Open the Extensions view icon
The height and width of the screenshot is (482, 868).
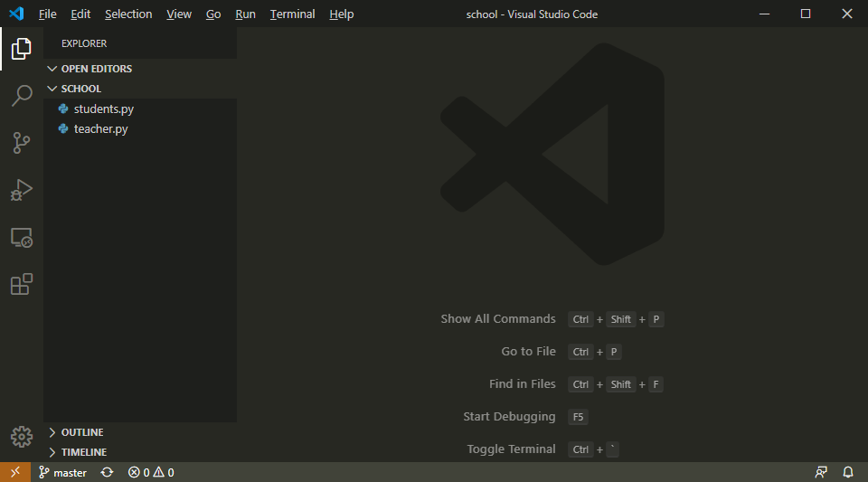click(x=22, y=284)
